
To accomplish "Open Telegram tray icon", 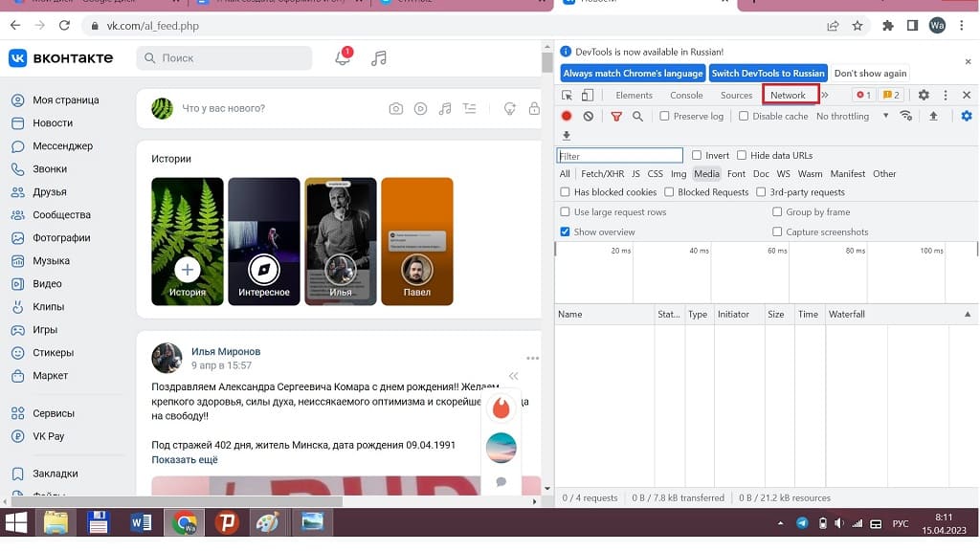I will [x=802, y=523].
